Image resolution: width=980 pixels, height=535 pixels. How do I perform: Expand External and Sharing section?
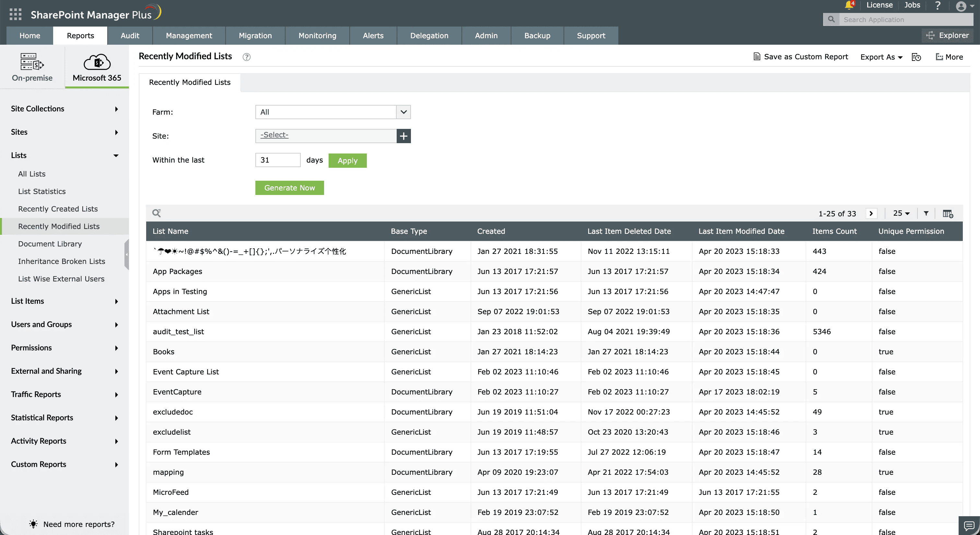pyautogui.click(x=64, y=371)
